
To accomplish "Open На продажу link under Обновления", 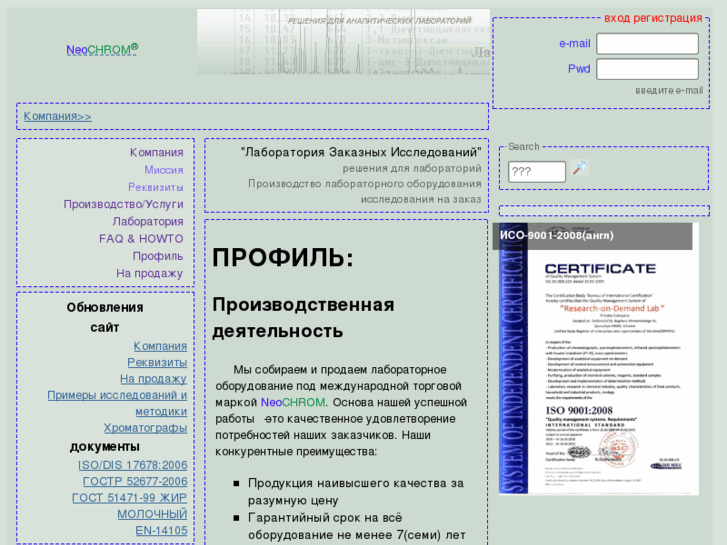I will click(x=153, y=378).
